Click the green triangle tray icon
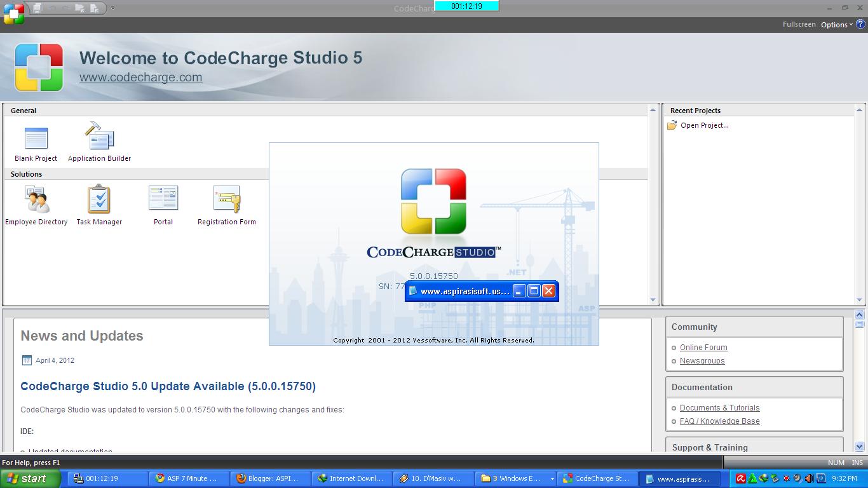Viewport: 868px width, 488px height. 752,478
